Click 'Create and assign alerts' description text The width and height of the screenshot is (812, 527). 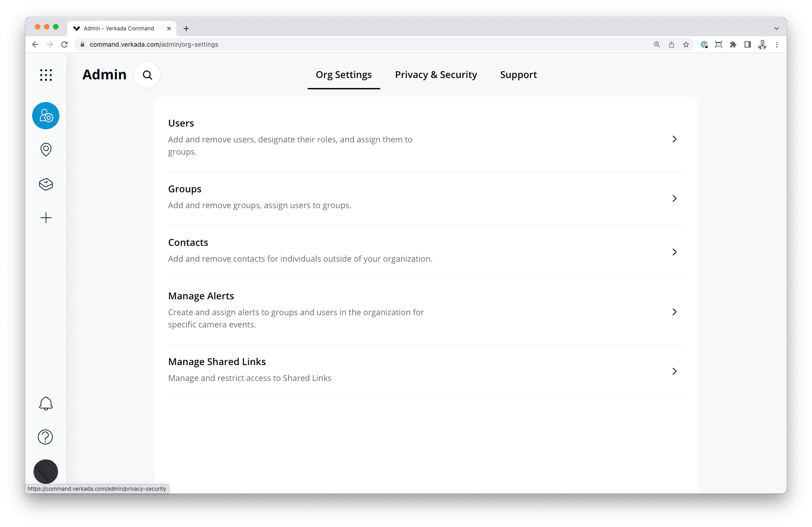tap(296, 318)
